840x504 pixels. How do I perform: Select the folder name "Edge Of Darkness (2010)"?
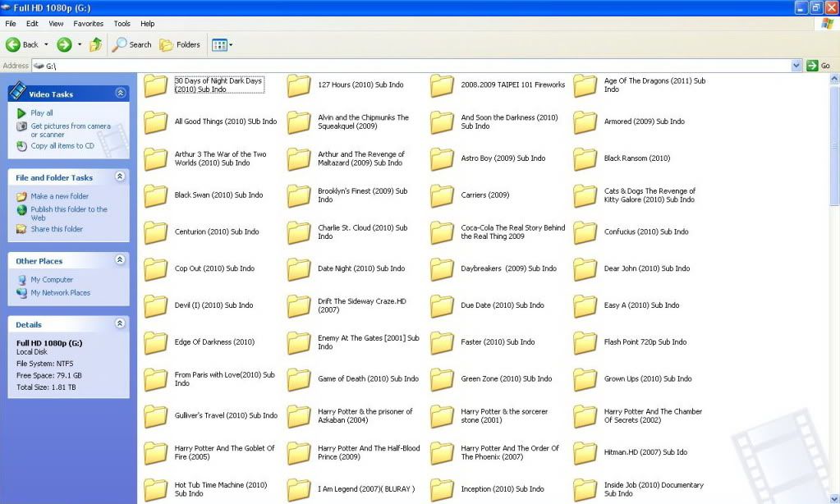pos(214,342)
